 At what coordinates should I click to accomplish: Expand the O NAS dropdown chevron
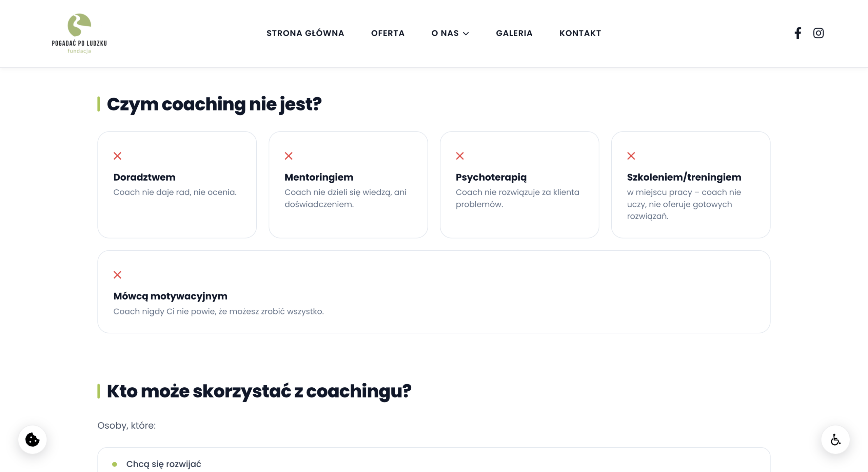click(x=466, y=34)
